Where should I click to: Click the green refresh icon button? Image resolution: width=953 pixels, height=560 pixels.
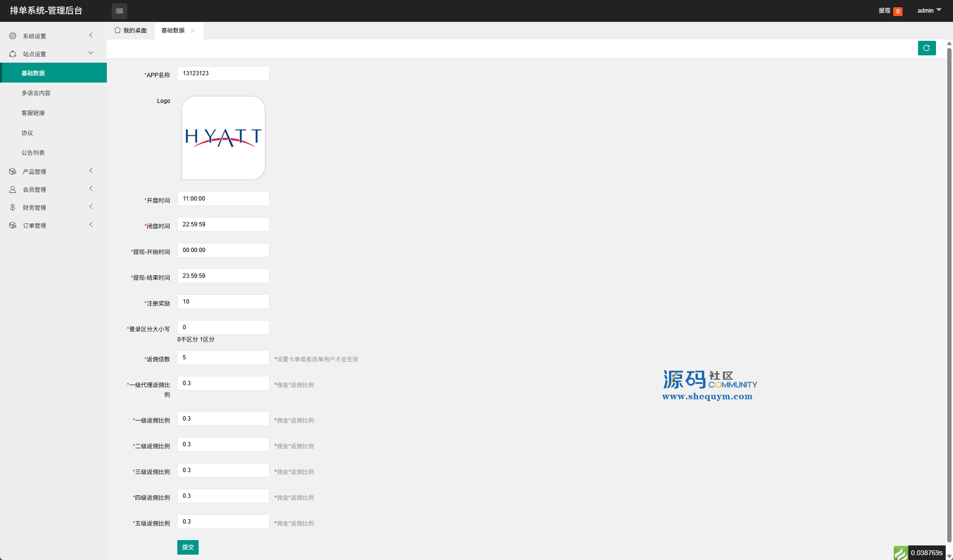[x=926, y=48]
